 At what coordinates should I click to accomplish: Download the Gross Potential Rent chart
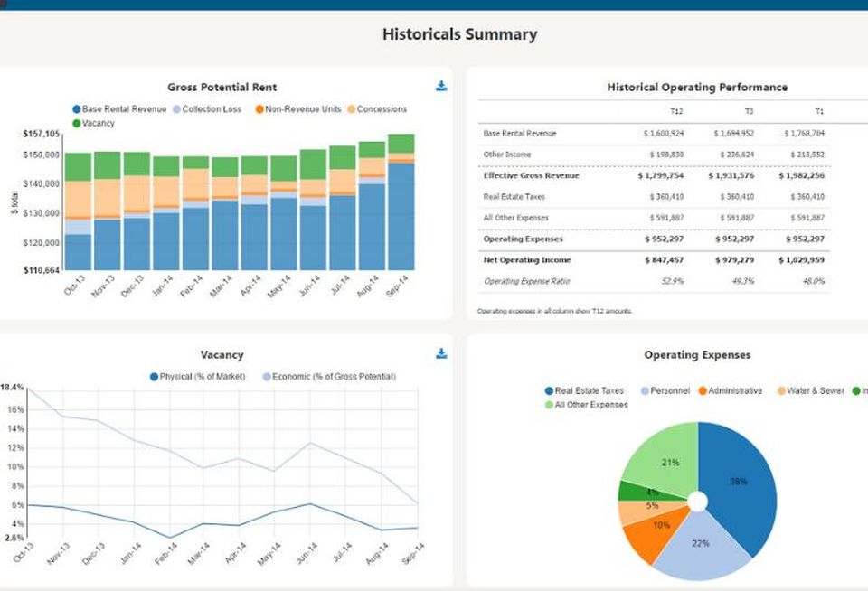tap(441, 86)
